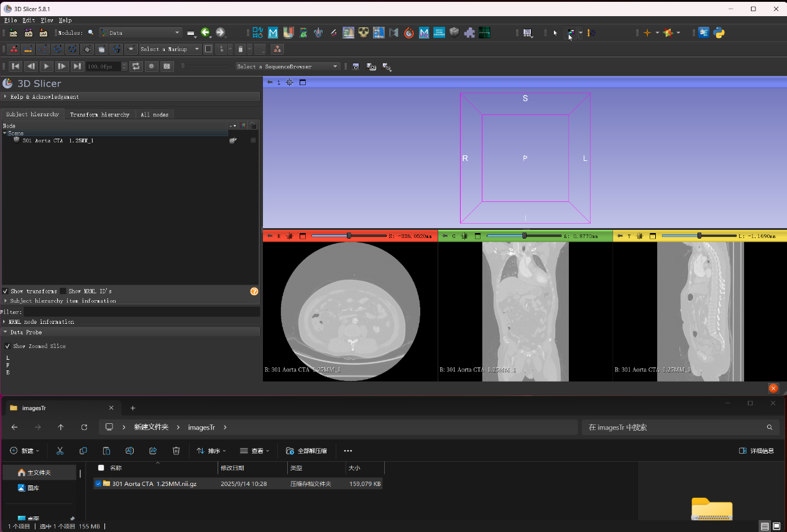This screenshot has width=787, height=532.
Task: Open the View menu in Slicer
Action: click(x=47, y=20)
